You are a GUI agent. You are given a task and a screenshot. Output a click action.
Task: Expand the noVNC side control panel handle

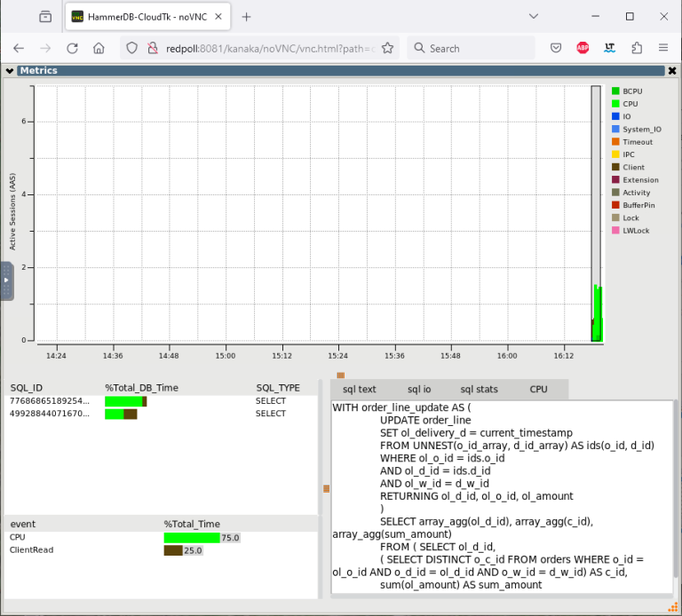6,280
